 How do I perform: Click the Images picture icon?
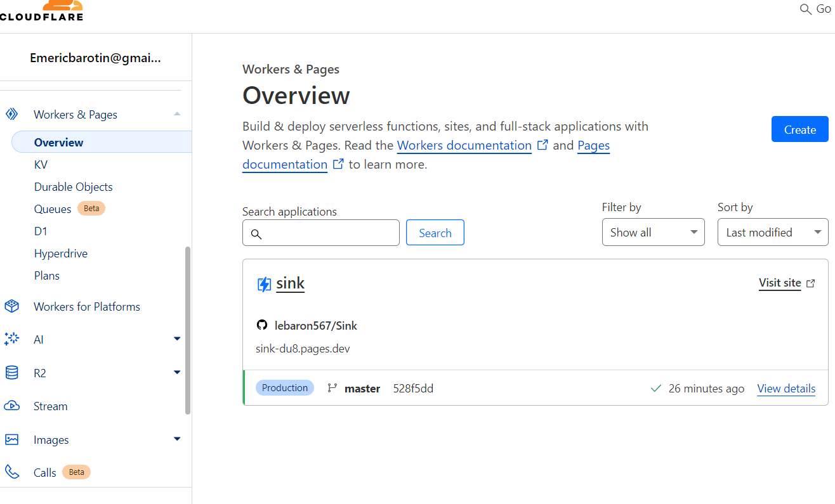11,439
